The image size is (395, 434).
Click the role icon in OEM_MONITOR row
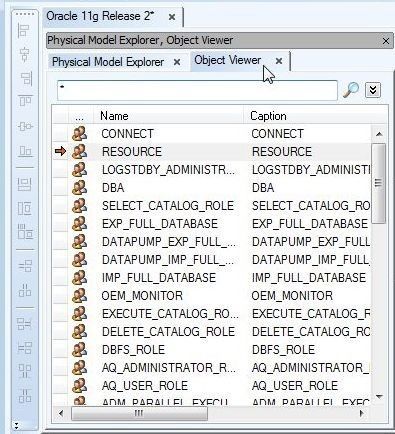pos(79,296)
